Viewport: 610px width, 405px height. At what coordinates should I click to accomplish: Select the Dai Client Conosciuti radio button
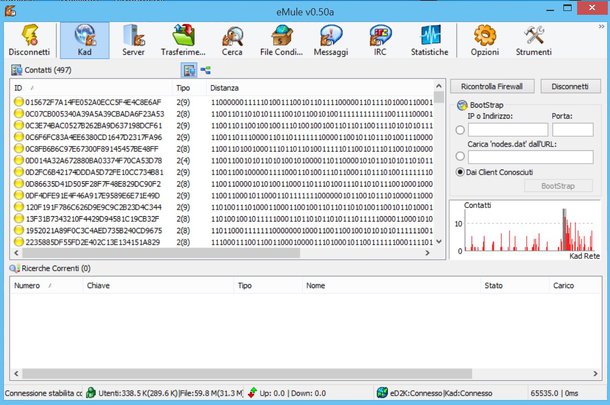pos(460,172)
